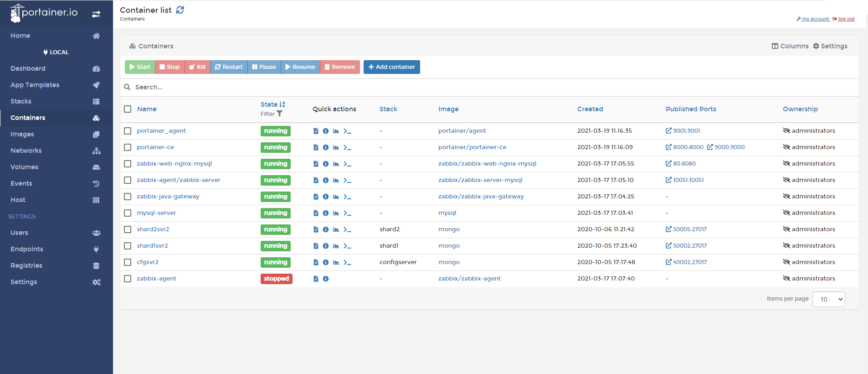
Task: Open console for zabbix-agent/zabbix-server
Action: click(347, 180)
